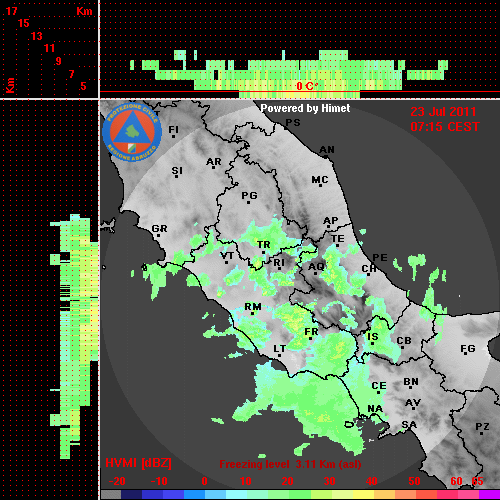Click the 'Powered by Himet' text
This screenshot has width=500, height=500.
(305, 108)
